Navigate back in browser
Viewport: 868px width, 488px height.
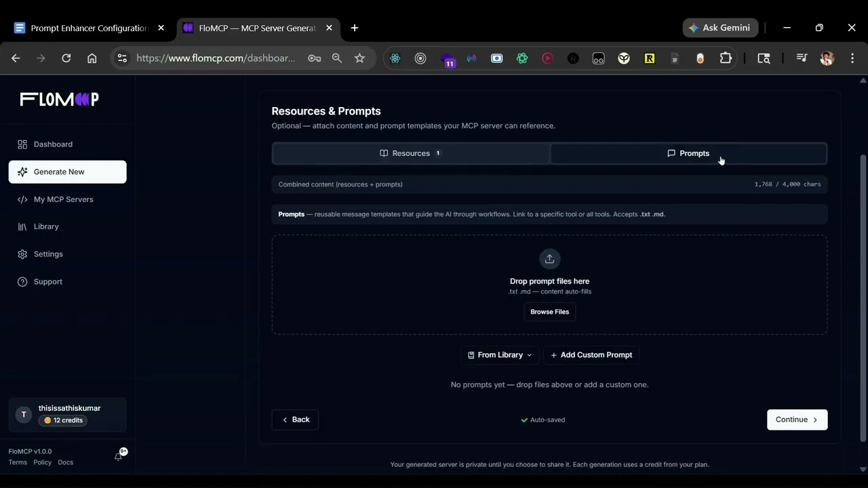click(x=16, y=58)
